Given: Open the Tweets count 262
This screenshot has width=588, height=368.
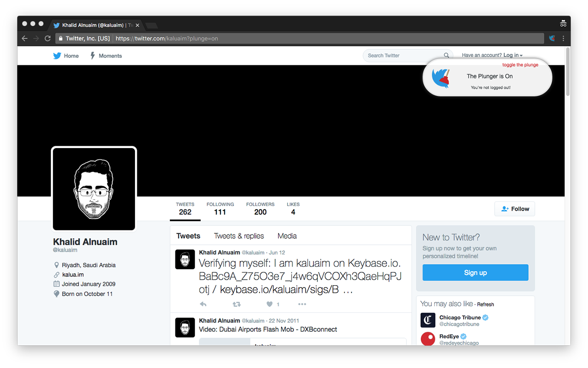Looking at the screenshot, I should pos(185,209).
